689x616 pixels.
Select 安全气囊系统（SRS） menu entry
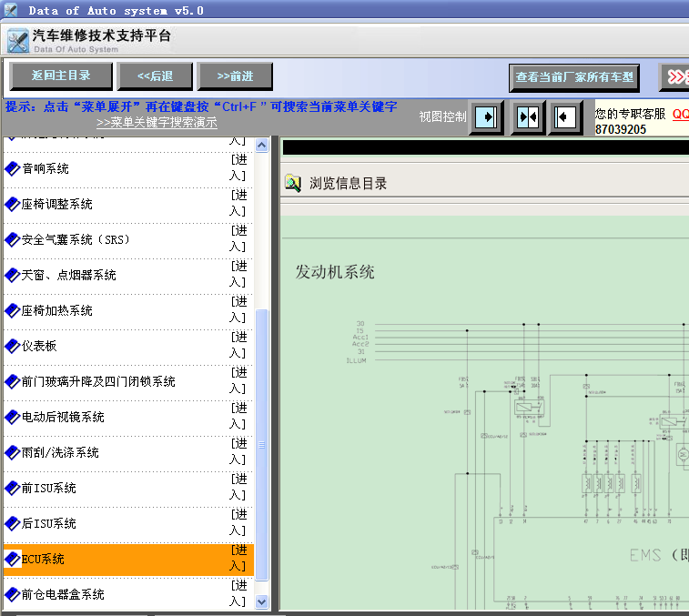tap(76, 240)
